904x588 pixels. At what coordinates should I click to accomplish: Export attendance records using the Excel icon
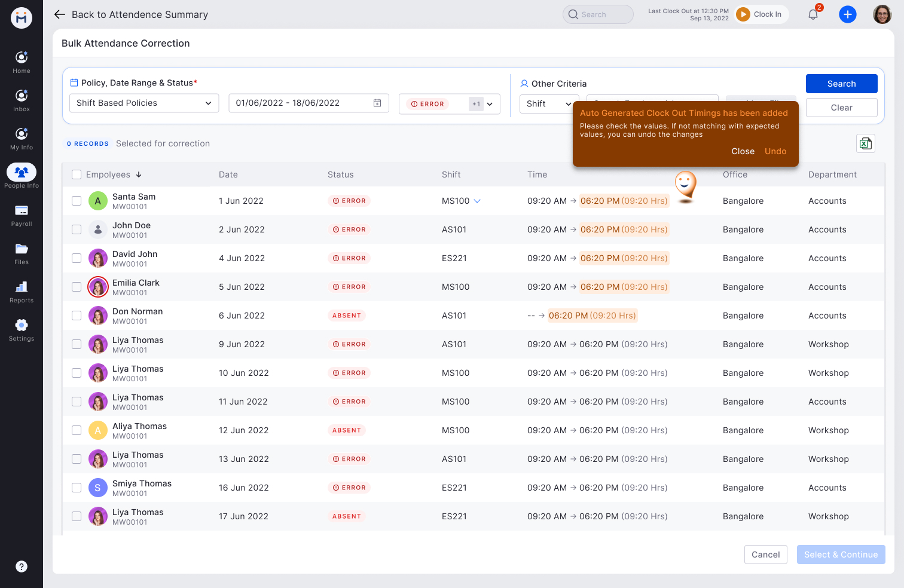click(865, 143)
